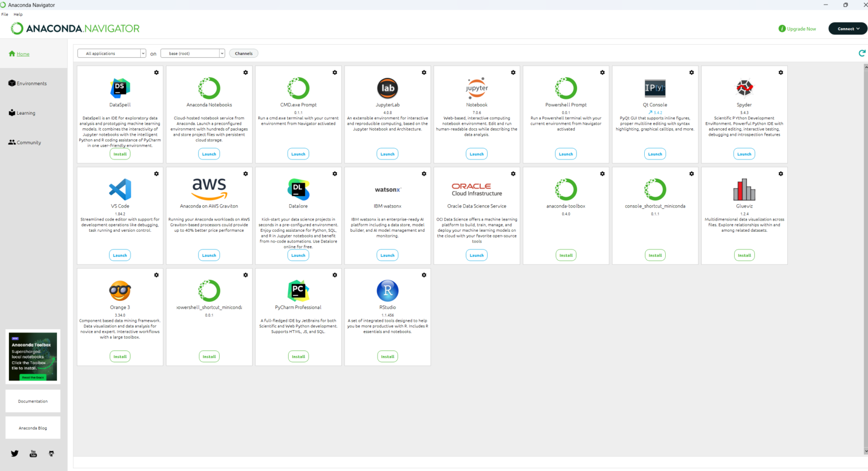Click the Upgrade Now link
Viewport: 868px width, 471px height.
tap(797, 29)
